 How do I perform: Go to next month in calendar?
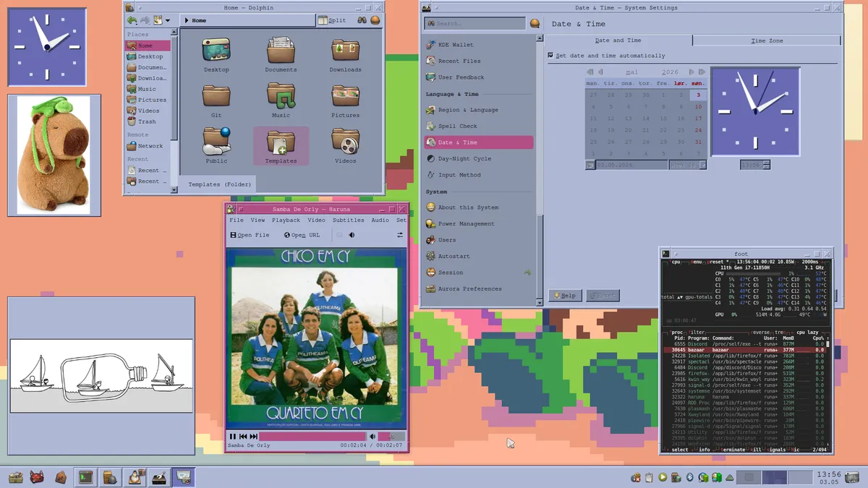coord(692,72)
